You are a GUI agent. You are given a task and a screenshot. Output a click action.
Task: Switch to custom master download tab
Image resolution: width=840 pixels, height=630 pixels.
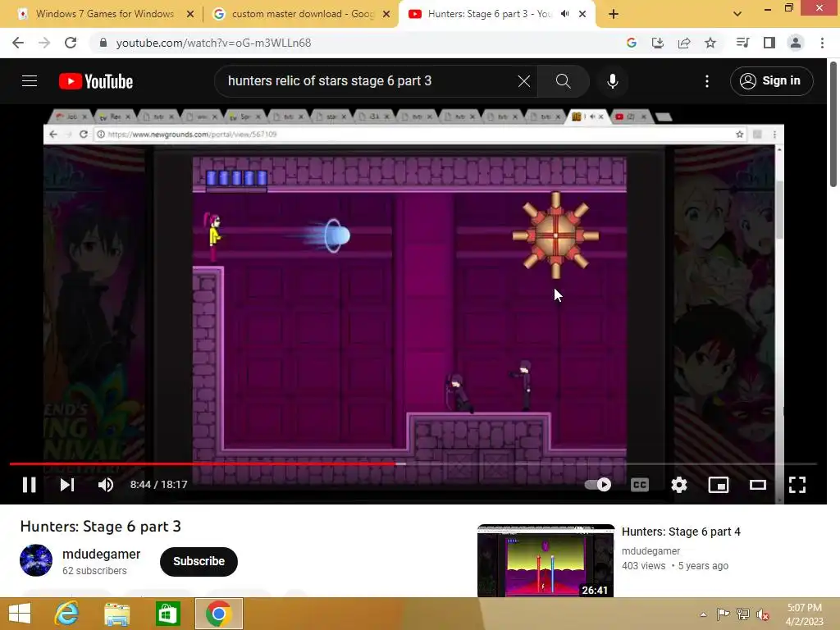coord(300,14)
